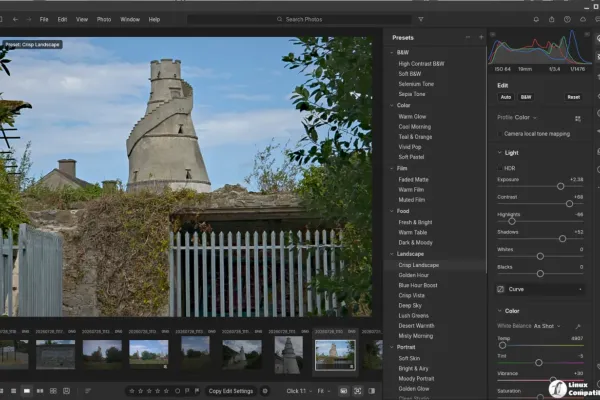Open the Edit menu
600x400 pixels.
pyautogui.click(x=62, y=19)
